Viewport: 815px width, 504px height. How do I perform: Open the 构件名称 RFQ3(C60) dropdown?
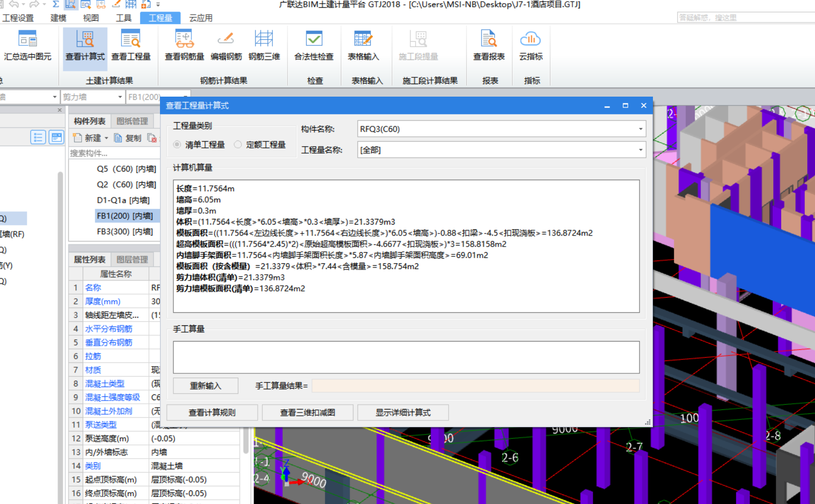pos(640,129)
